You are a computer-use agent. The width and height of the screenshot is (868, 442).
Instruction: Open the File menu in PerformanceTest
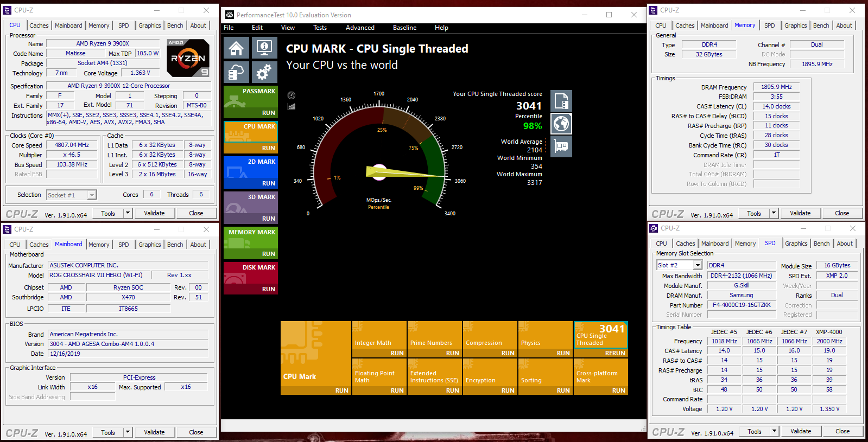click(229, 28)
